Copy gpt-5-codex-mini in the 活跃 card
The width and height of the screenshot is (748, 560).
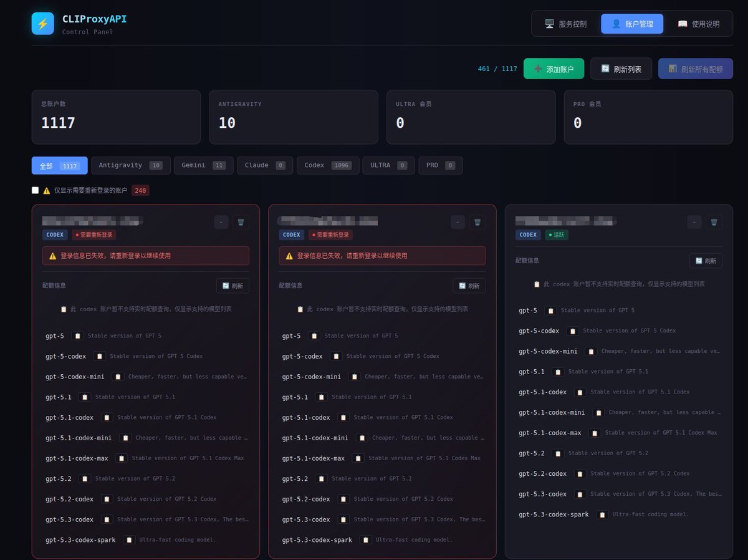pos(591,352)
